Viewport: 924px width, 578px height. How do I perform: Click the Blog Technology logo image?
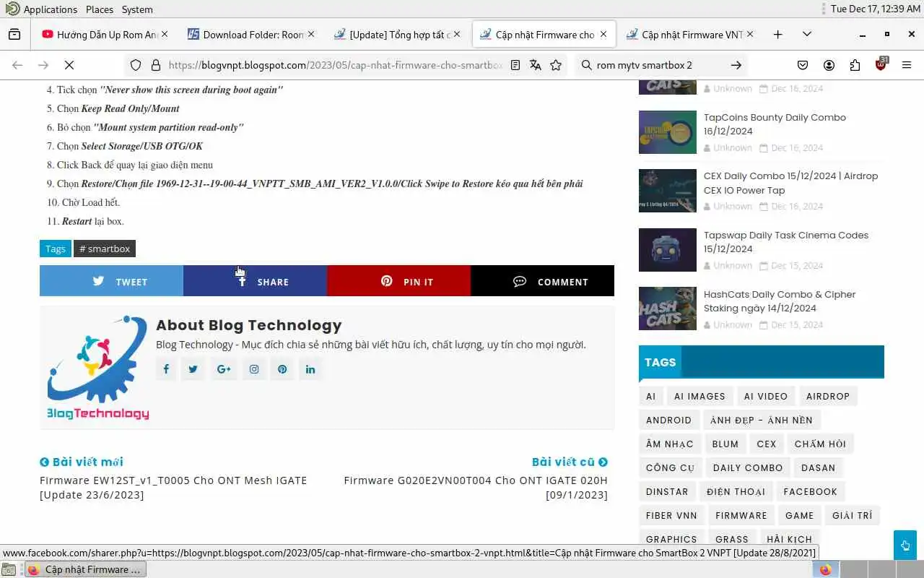tap(97, 368)
